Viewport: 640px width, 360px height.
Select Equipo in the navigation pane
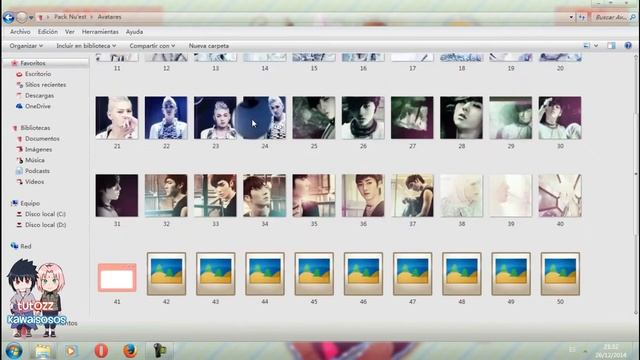click(30, 203)
